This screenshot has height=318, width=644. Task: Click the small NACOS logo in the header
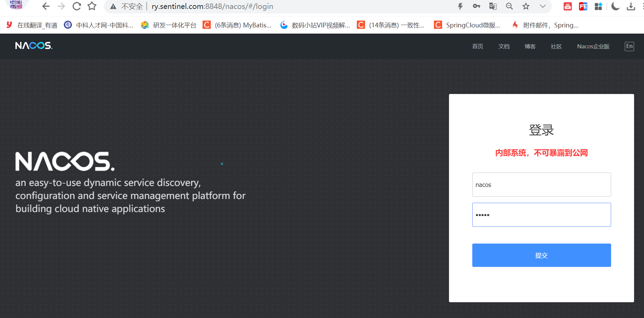pyautogui.click(x=34, y=46)
